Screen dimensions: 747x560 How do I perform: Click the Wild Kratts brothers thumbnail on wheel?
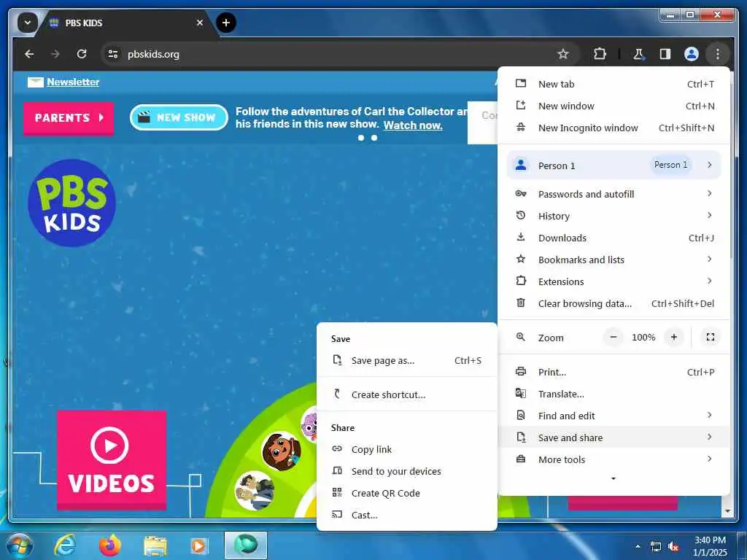click(255, 491)
